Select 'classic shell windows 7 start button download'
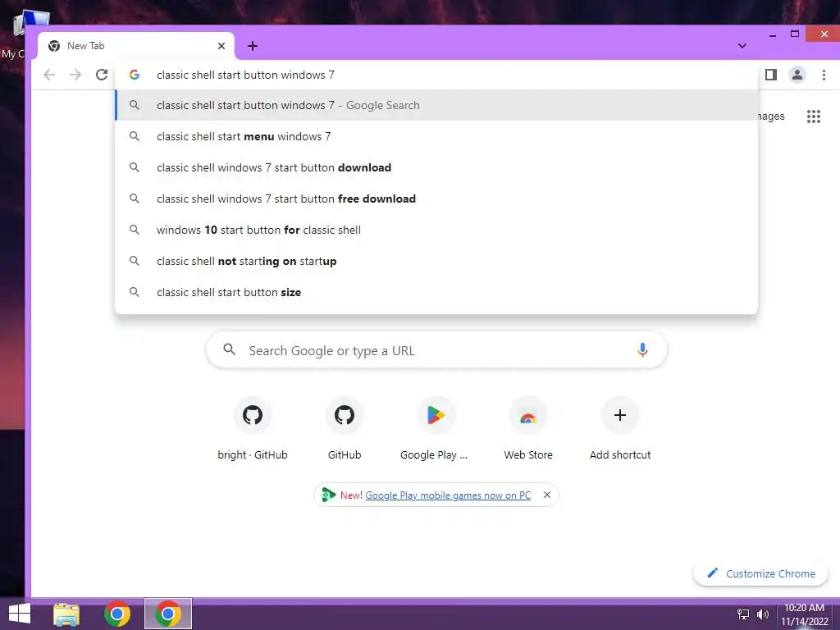The height and width of the screenshot is (630, 840). (436, 167)
